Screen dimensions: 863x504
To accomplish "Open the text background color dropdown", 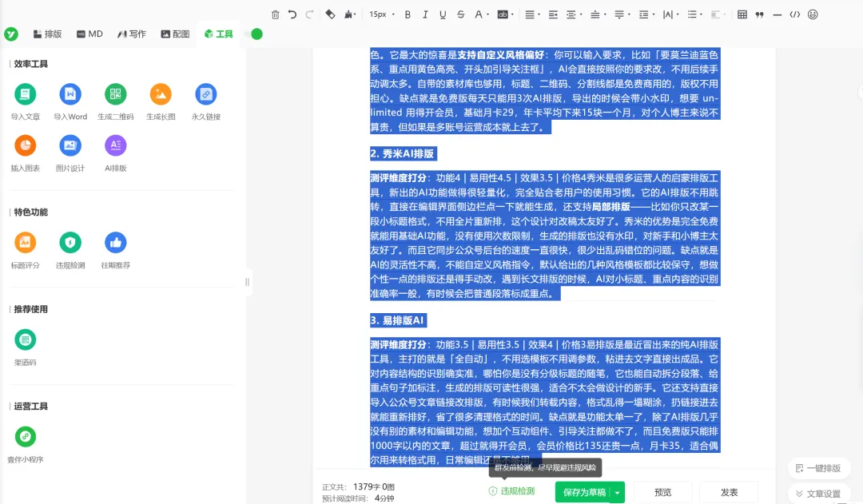I will pos(505,15).
